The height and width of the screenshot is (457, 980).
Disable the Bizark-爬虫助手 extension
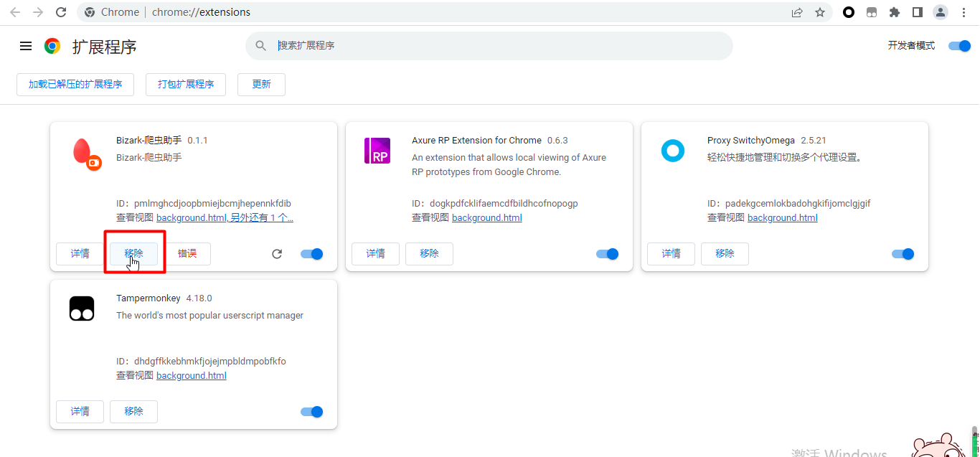312,254
